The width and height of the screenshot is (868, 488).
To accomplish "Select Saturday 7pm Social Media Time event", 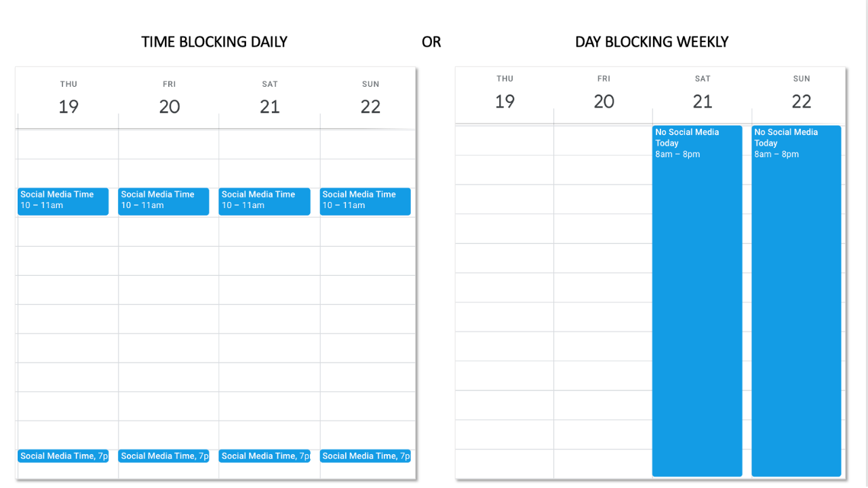I will tap(264, 456).
